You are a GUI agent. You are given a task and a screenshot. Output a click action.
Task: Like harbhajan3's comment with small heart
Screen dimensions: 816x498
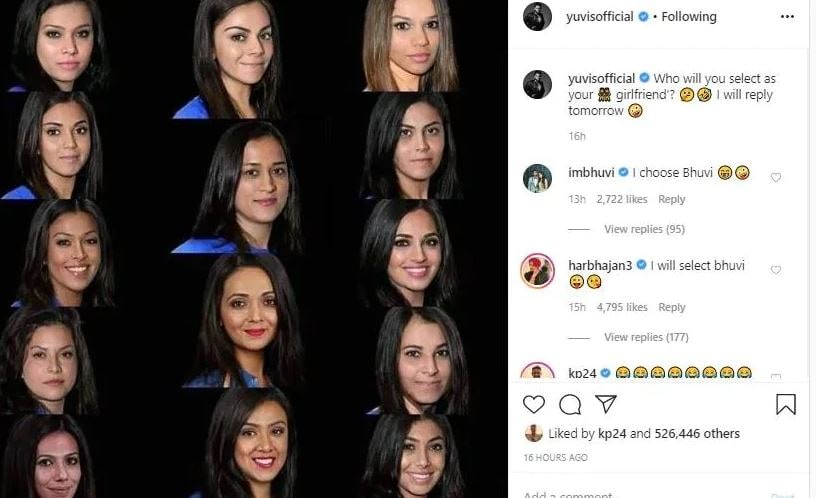[775, 270]
